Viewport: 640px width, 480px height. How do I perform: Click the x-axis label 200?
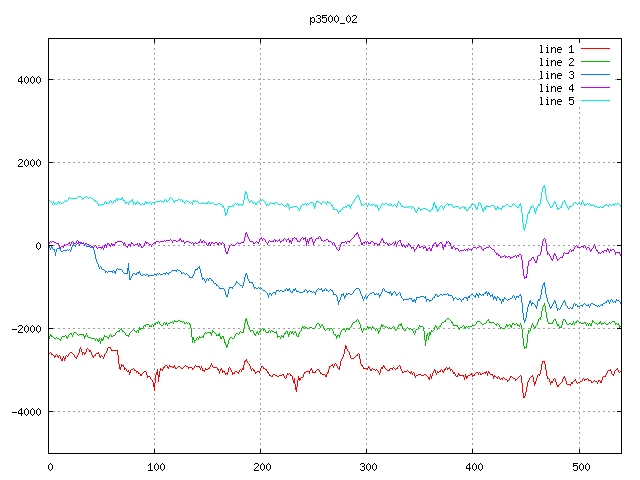tap(262, 467)
